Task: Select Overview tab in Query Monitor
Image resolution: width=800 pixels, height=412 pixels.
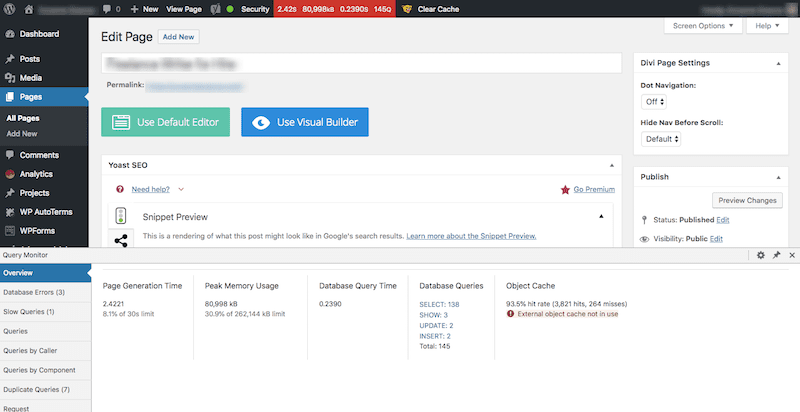Action: click(45, 273)
